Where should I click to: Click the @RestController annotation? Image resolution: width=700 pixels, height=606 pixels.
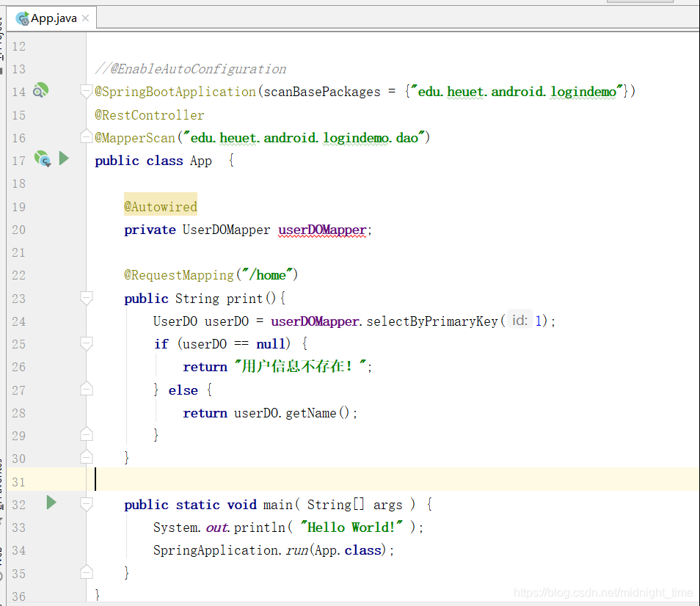click(150, 115)
